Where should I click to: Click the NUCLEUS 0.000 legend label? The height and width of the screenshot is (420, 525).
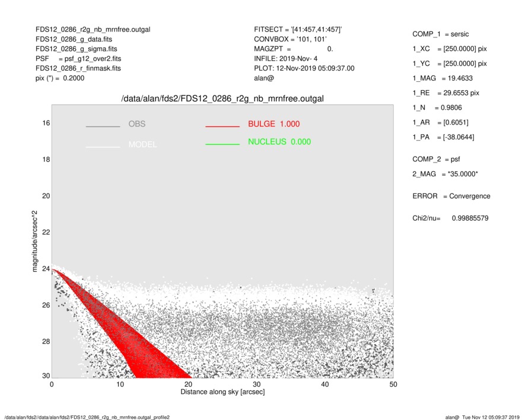[x=279, y=142]
